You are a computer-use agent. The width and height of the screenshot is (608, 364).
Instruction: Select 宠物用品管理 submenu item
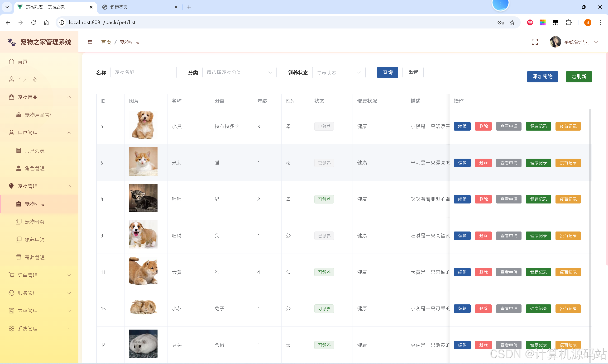click(x=39, y=115)
